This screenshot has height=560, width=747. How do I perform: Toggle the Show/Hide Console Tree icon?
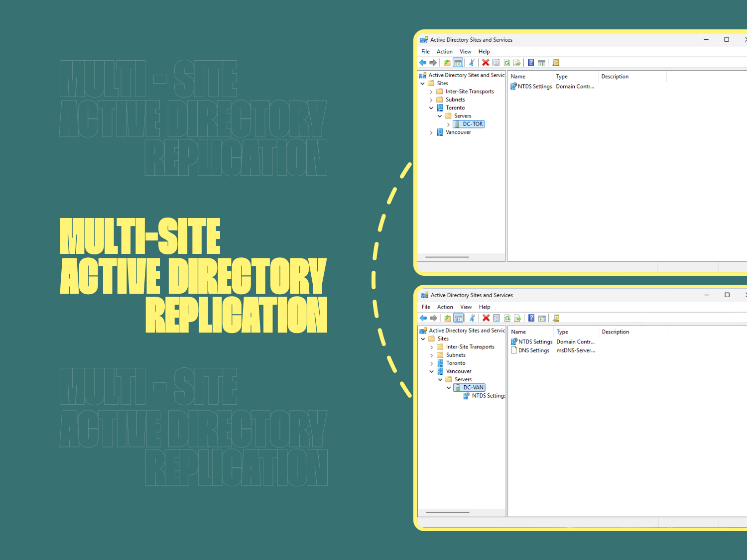(458, 62)
